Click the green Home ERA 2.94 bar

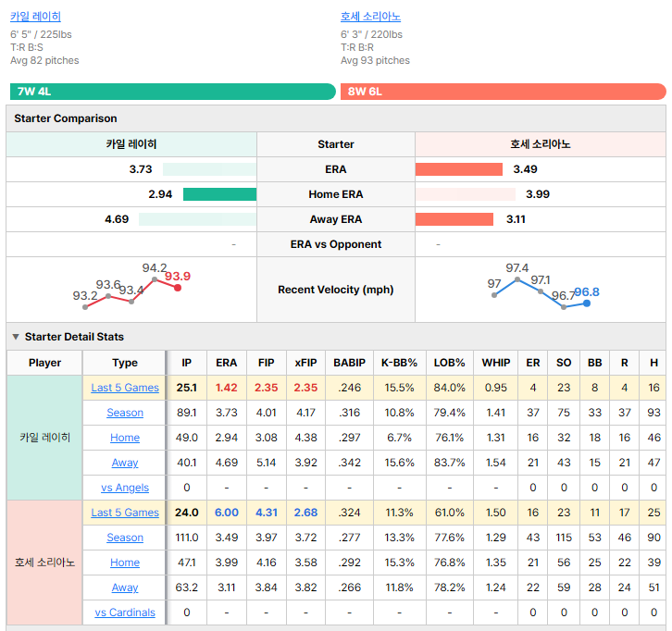220,194
